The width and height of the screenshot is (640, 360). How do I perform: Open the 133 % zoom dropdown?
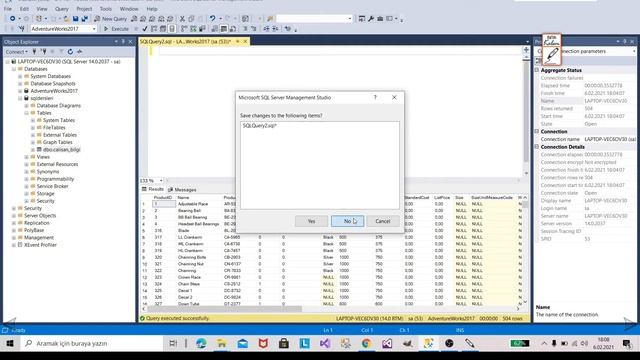pyautogui.click(x=161, y=180)
